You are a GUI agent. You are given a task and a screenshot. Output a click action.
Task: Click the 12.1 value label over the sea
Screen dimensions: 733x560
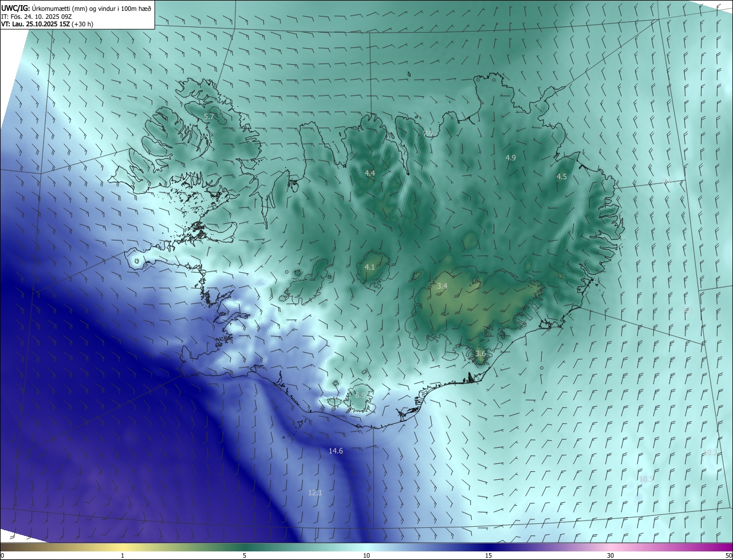point(315,492)
